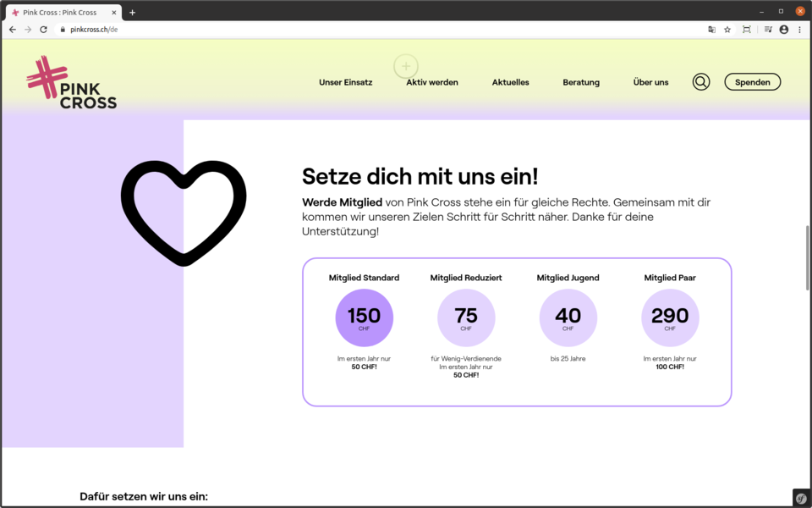812x508 pixels.
Task: Open the Beratung menu
Action: (x=581, y=82)
